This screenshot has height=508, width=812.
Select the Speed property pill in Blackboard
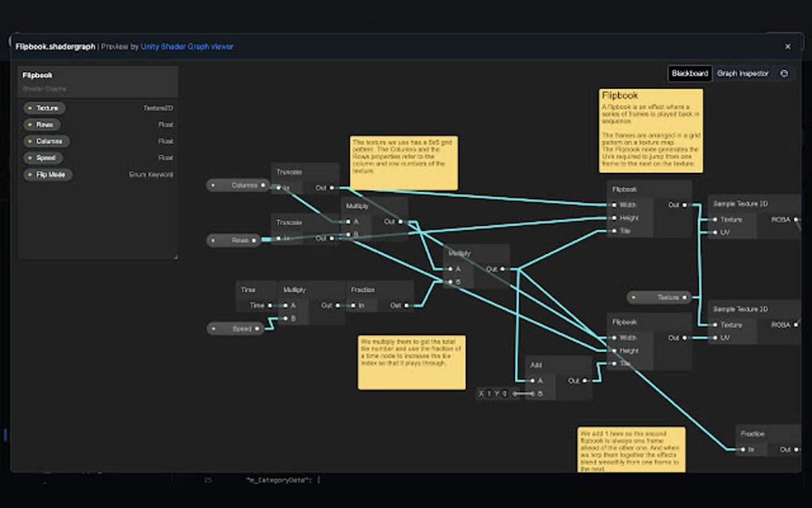coord(42,158)
